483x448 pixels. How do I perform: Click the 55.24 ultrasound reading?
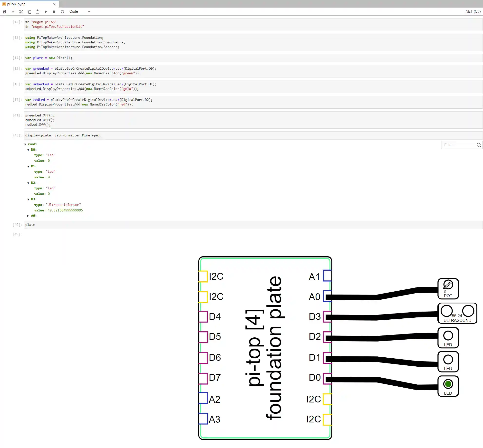tap(457, 316)
